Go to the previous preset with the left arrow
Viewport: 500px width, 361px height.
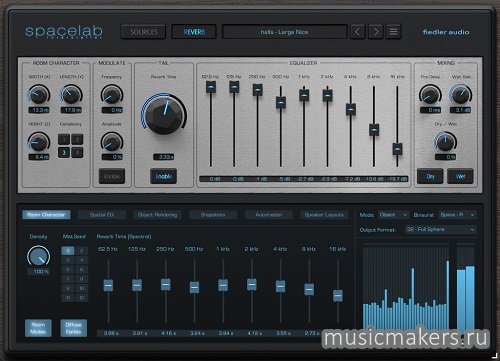pos(357,32)
